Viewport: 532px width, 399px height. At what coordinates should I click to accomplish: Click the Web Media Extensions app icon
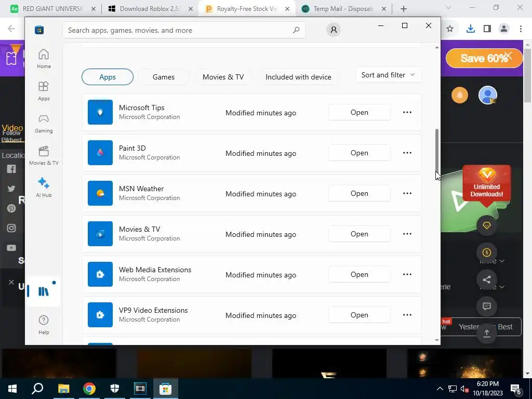(x=100, y=274)
